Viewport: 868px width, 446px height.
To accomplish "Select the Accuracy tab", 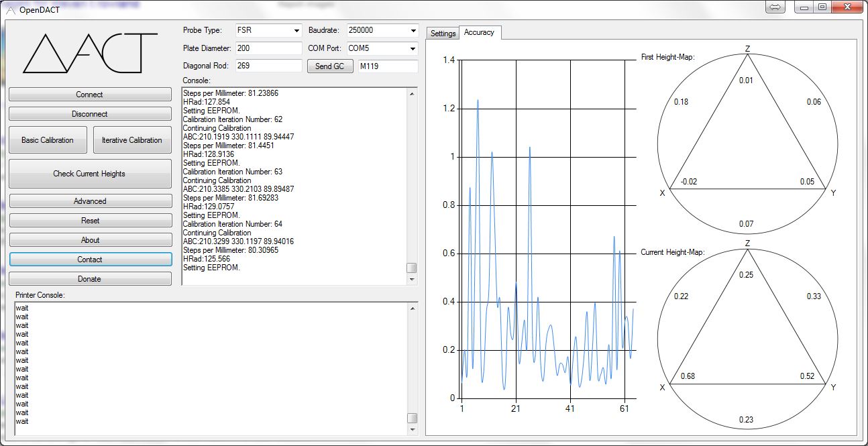I will pyautogui.click(x=479, y=32).
